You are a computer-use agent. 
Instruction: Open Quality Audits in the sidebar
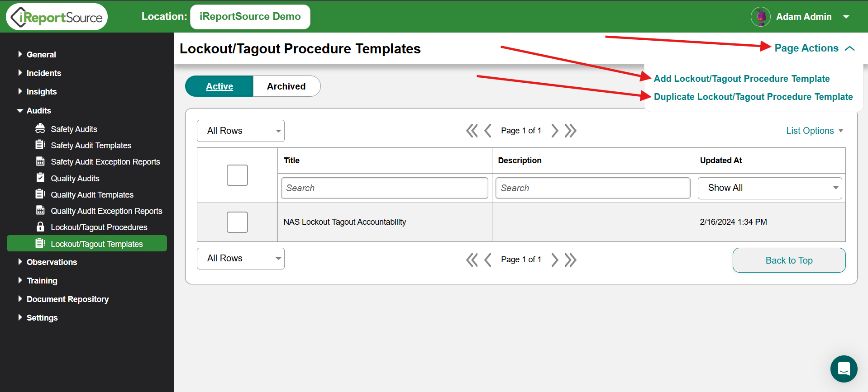[75, 178]
